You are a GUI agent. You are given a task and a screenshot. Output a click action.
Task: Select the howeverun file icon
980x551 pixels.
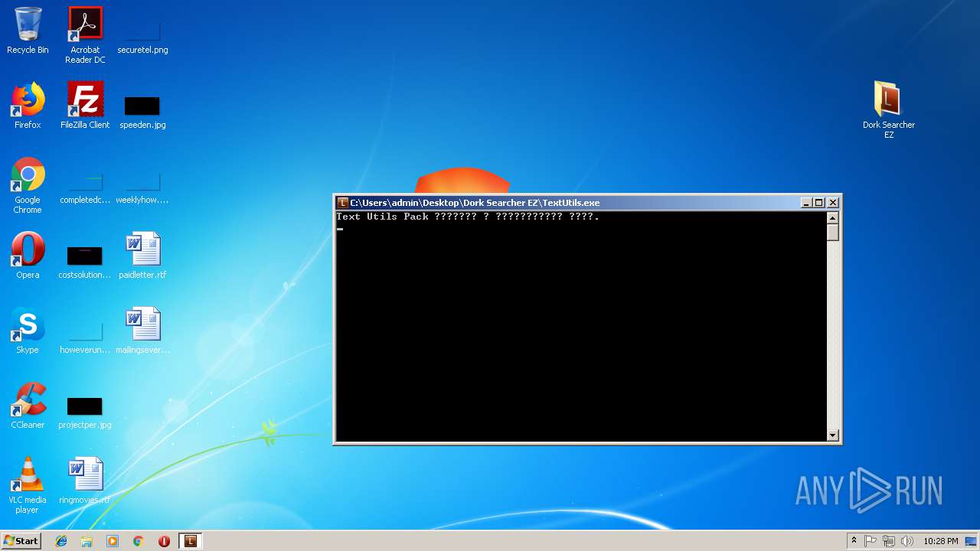[85, 338]
